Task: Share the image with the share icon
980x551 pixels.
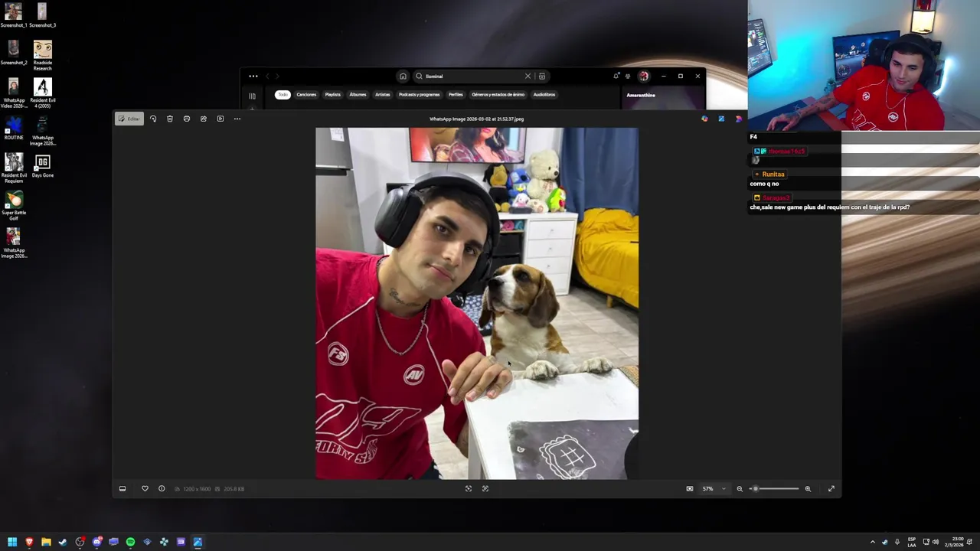Action: pos(204,119)
